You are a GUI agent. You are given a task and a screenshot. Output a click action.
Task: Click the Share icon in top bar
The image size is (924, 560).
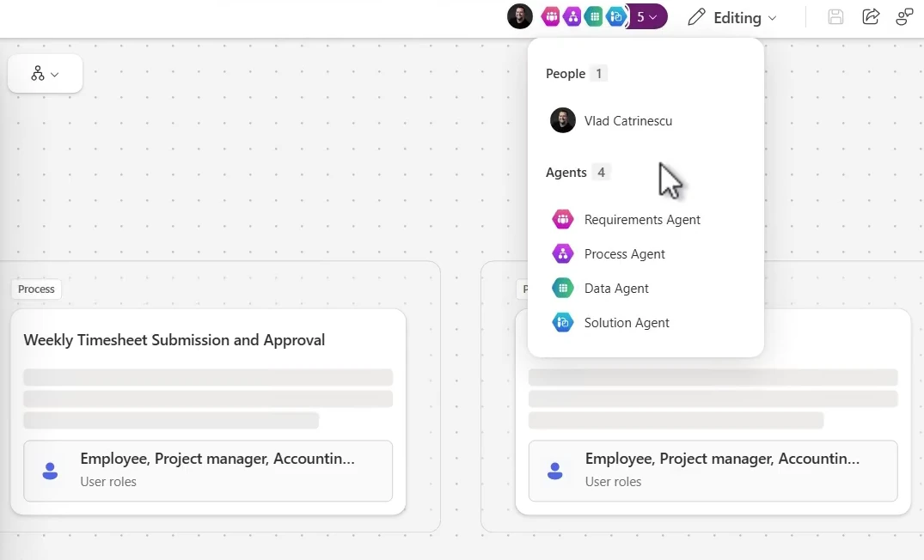[871, 16]
